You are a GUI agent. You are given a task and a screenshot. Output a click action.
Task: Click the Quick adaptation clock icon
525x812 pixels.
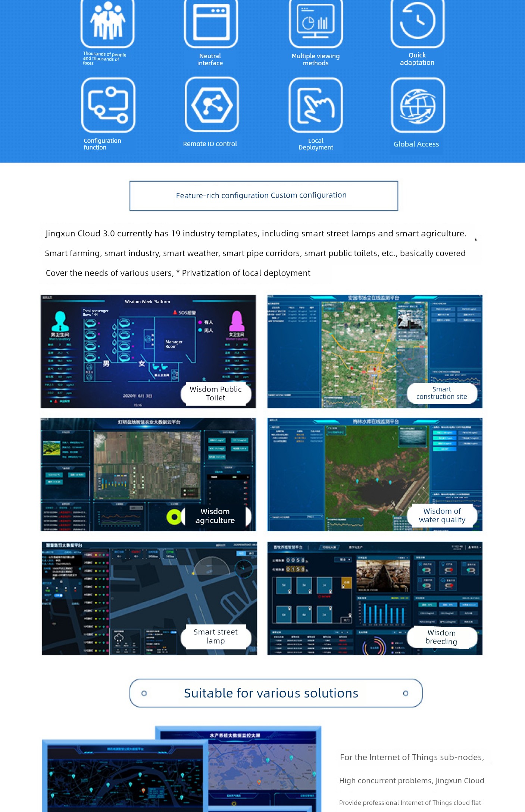[418, 23]
